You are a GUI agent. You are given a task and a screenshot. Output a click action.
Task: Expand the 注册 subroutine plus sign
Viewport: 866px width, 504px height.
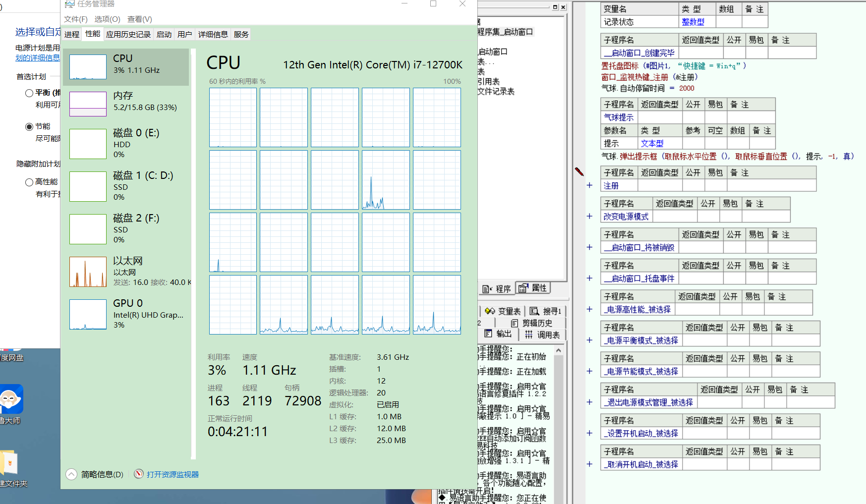(x=589, y=185)
